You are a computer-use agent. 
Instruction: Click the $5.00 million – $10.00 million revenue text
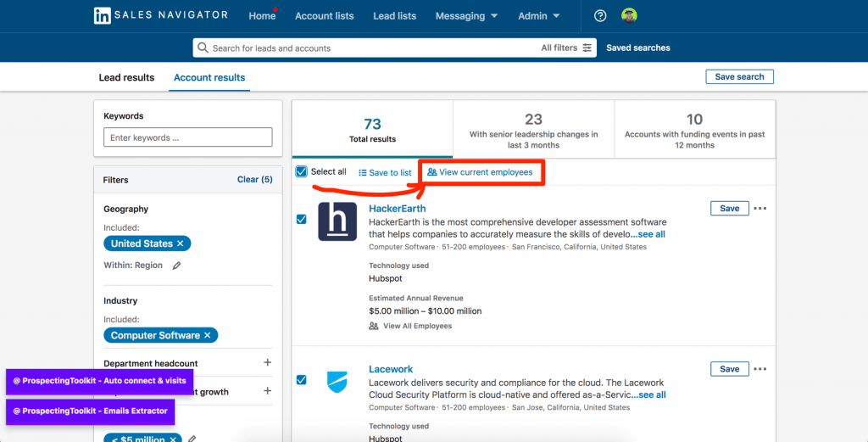[x=426, y=311]
